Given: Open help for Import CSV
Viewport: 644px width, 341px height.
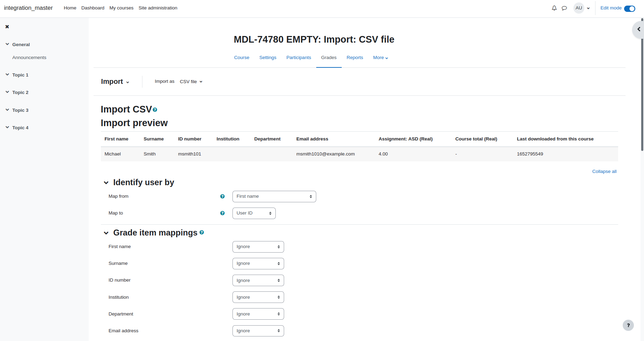Looking at the screenshot, I should point(155,110).
